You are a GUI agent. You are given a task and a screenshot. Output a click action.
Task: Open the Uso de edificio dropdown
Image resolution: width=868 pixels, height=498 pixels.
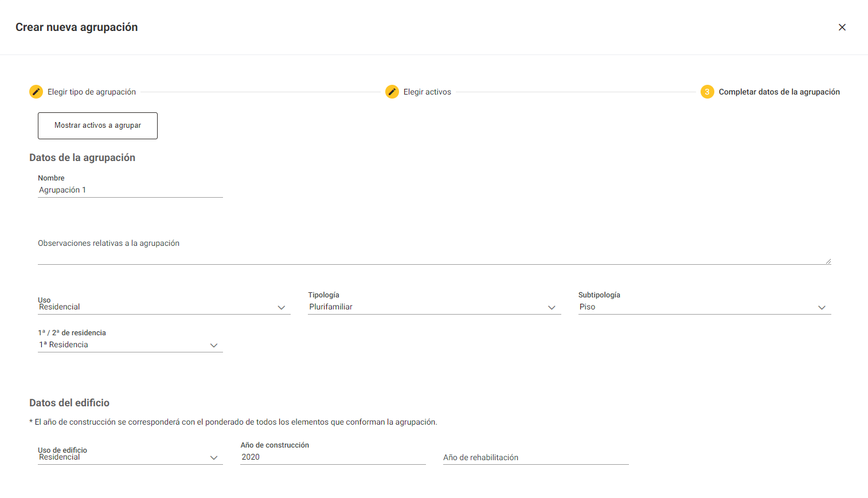tap(120, 457)
